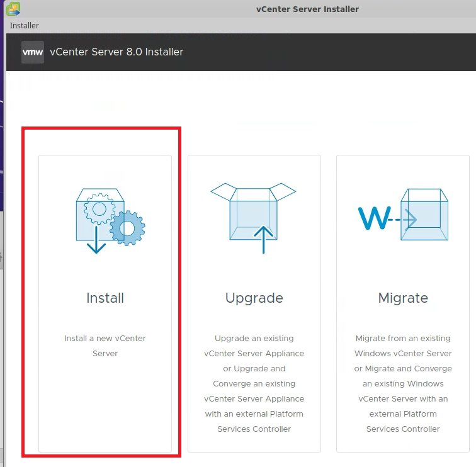Screen dimensions: 476x467
Task: Click the vmw logo in header
Action: click(33, 52)
